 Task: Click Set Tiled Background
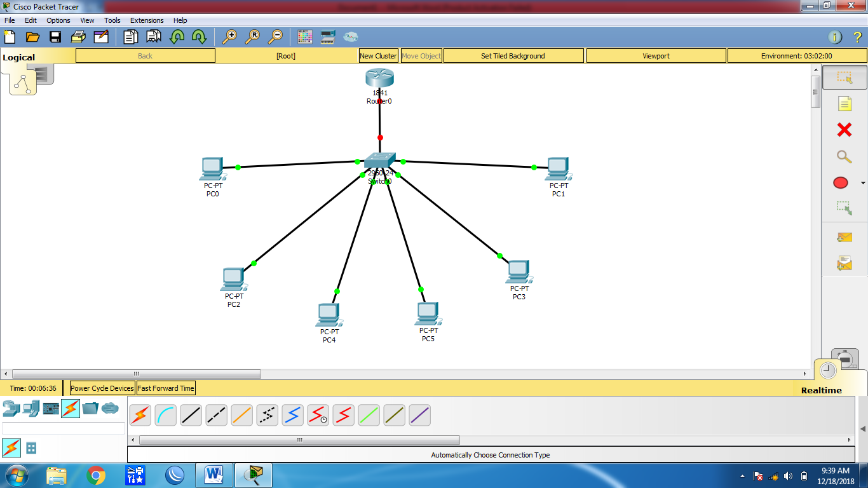[513, 56]
